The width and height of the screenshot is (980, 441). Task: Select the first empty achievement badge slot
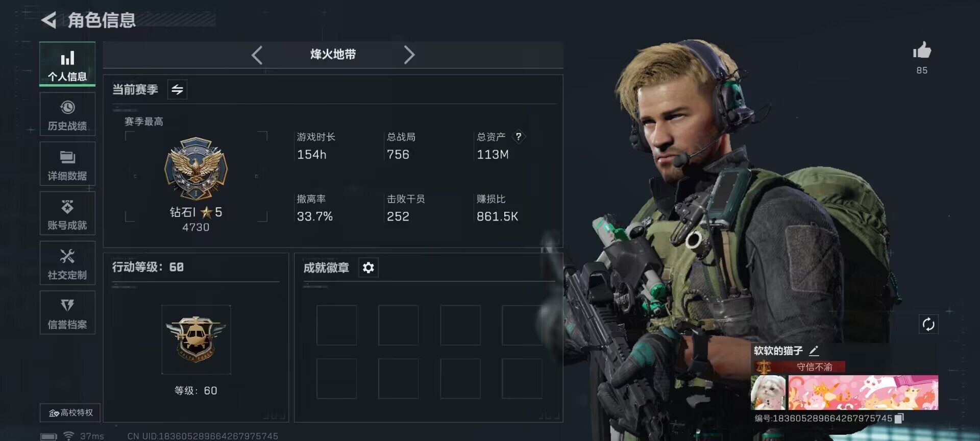click(x=336, y=325)
